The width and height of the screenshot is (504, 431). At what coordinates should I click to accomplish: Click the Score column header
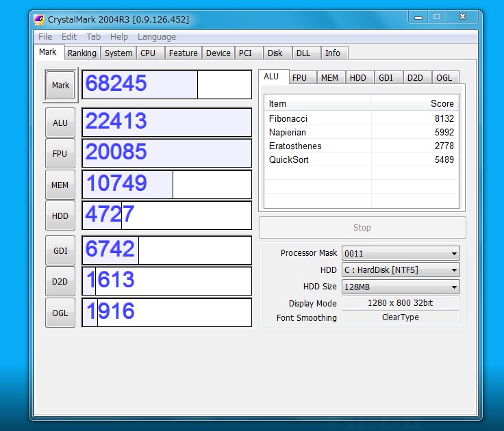pos(415,103)
